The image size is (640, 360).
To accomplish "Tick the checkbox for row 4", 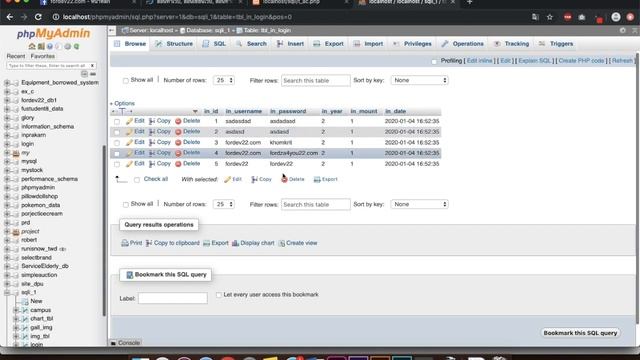I will (117, 153).
